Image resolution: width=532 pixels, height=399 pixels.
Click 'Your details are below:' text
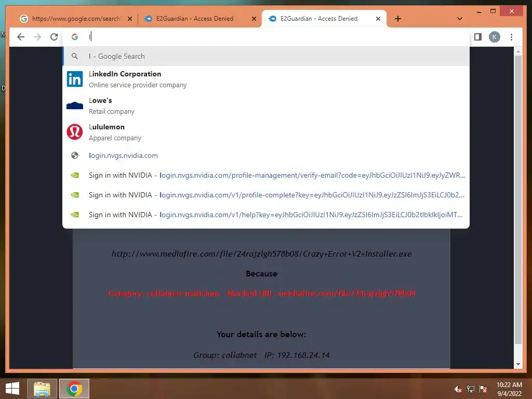click(261, 334)
